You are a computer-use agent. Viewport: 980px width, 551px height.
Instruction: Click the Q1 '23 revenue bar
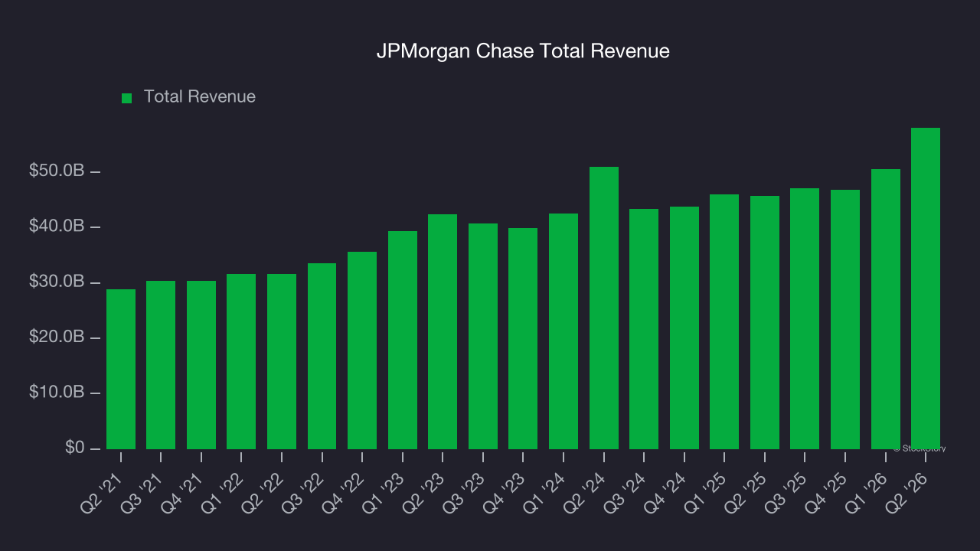click(403, 340)
